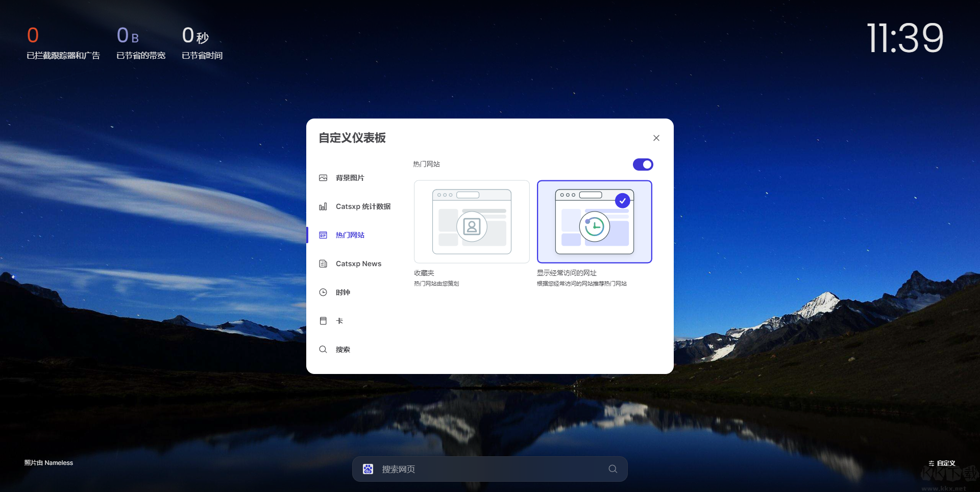Click the 自定义仪表板 dialog title
Screen dimensions: 980x492
(352, 138)
